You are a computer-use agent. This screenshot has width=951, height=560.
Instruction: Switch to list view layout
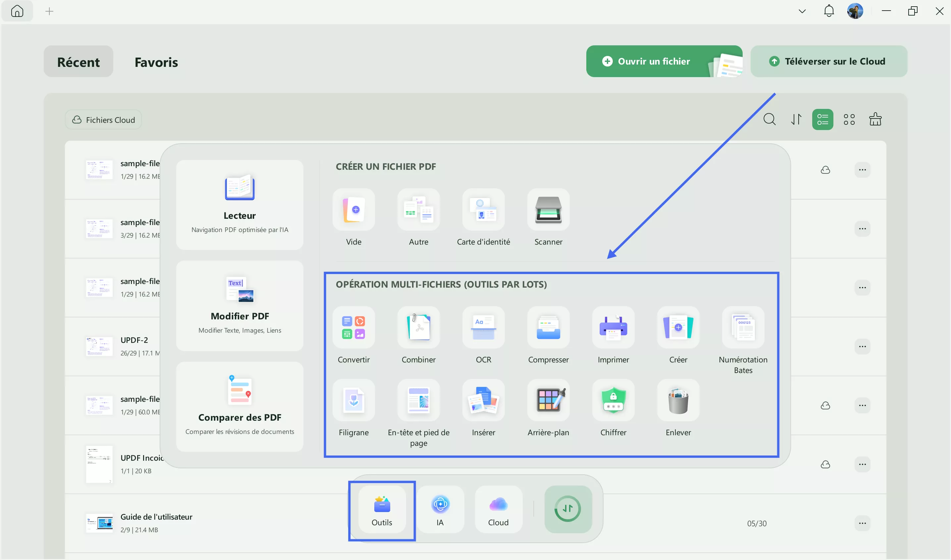click(822, 119)
